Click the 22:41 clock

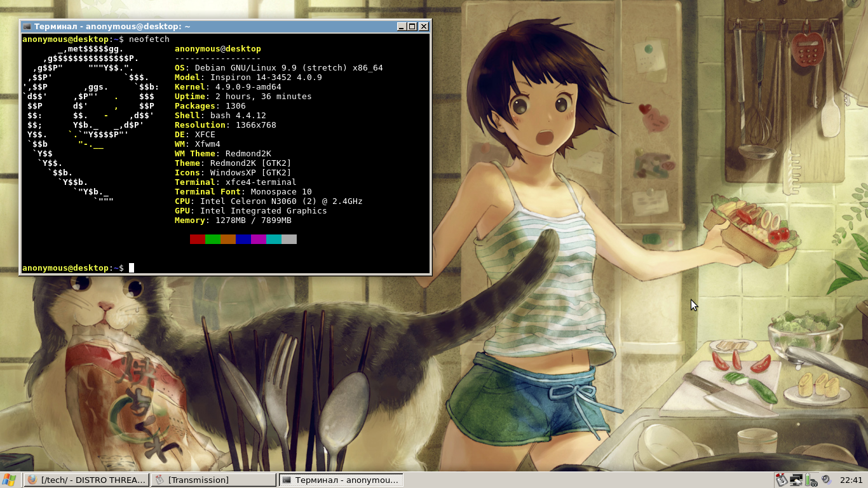coord(851,480)
